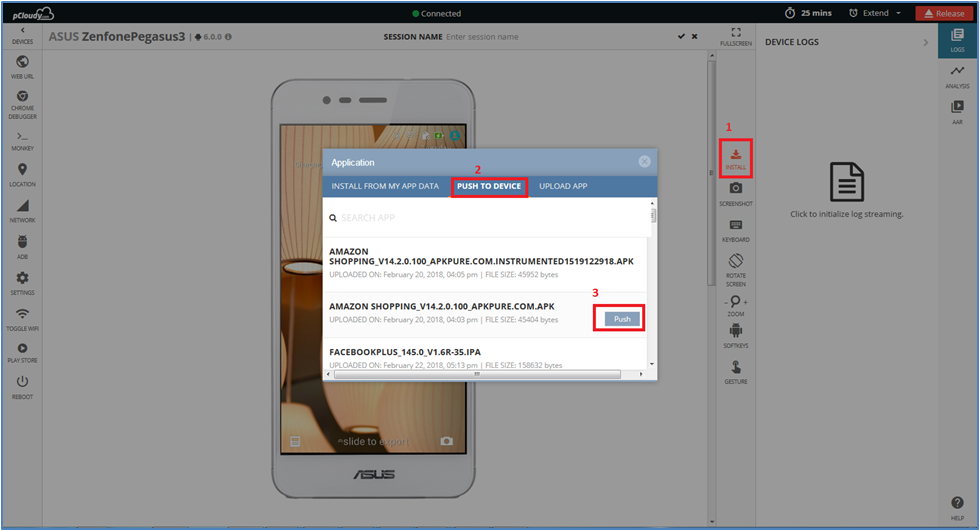Open the ADB tool
The height and width of the screenshot is (531, 980).
[22, 247]
